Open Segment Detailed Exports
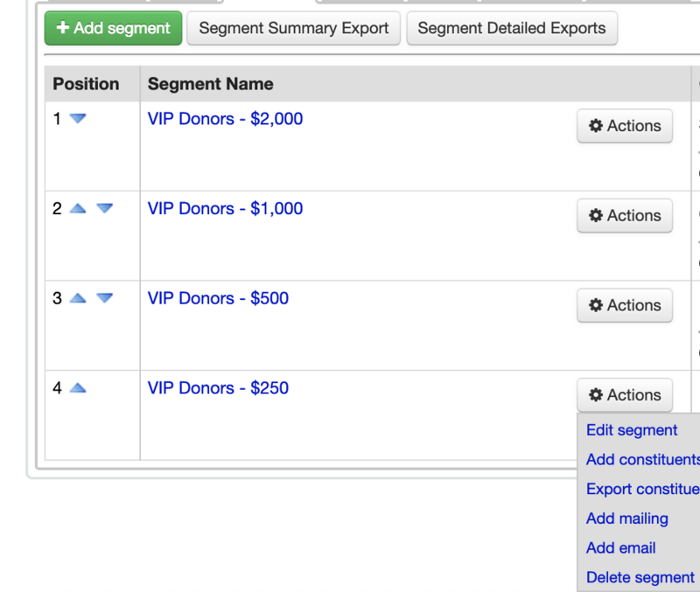 pos(511,28)
